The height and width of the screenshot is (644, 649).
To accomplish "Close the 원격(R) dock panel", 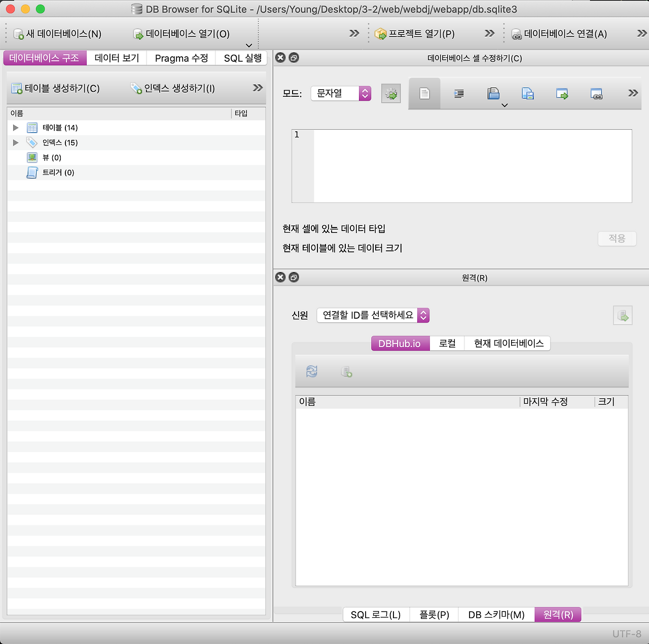I will click(280, 277).
